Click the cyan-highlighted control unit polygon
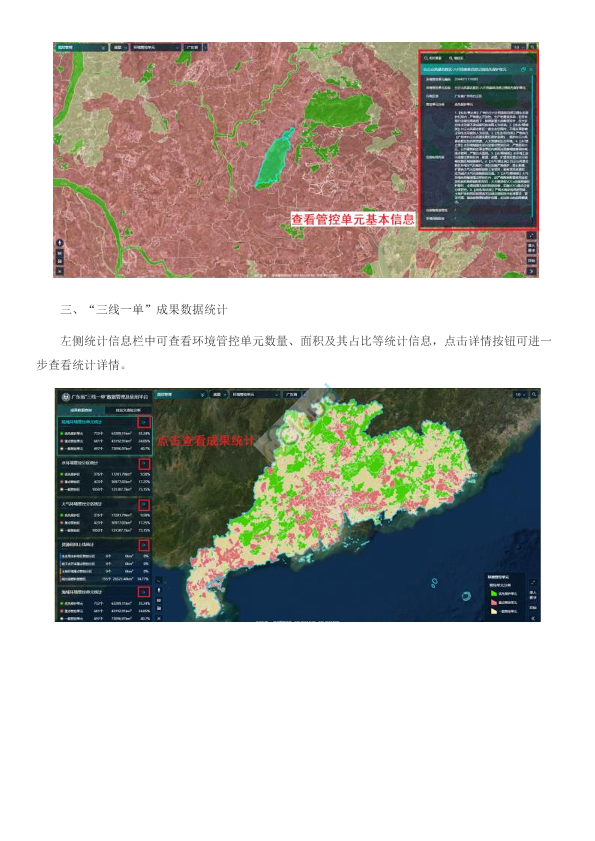The width and height of the screenshot is (595, 841). coord(274,158)
